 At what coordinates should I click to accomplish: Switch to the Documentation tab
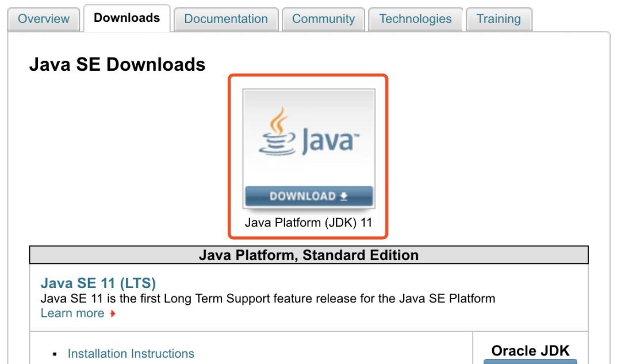226,19
